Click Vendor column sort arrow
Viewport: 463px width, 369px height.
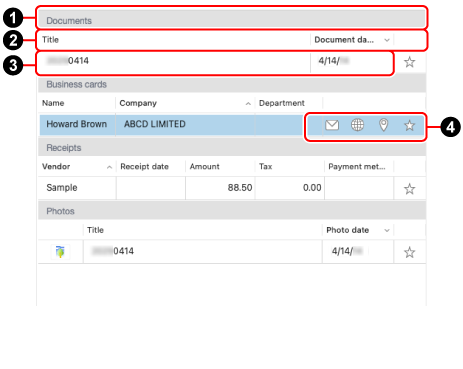click(109, 167)
